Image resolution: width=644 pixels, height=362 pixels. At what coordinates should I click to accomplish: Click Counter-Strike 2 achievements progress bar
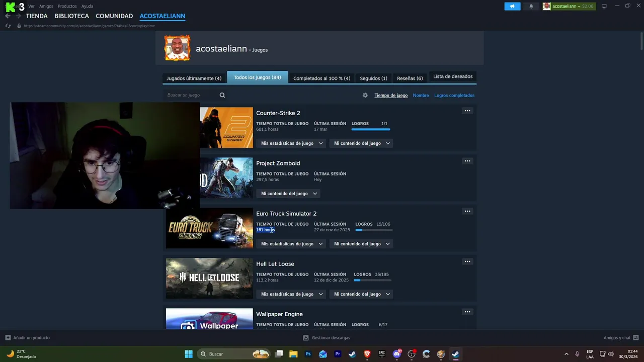(x=371, y=129)
